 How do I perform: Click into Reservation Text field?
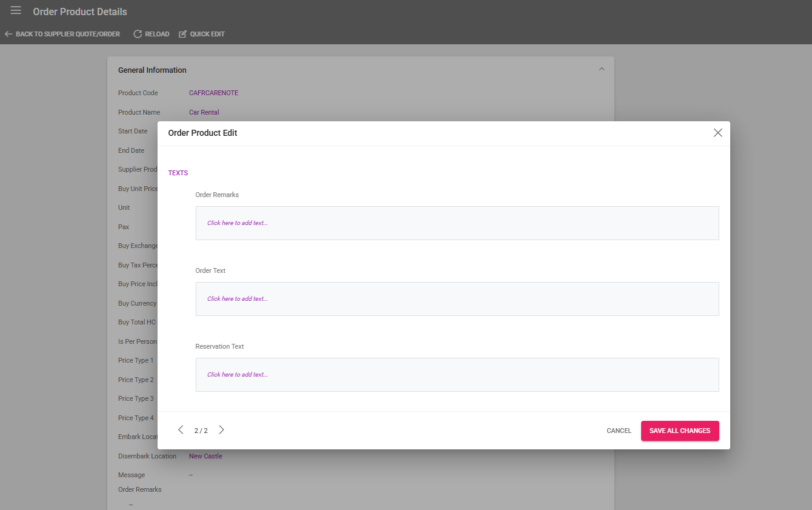point(458,375)
